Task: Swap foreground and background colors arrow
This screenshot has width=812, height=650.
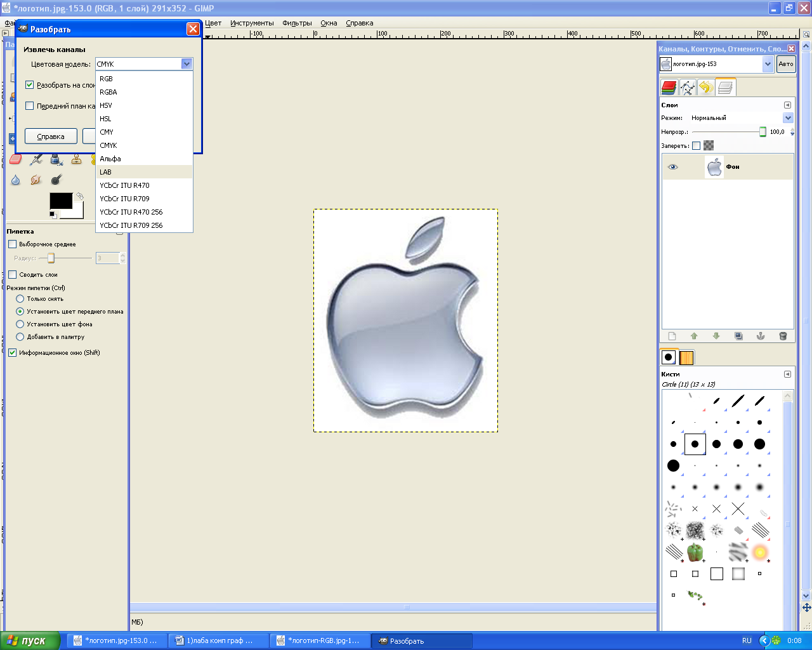Action: 80,197
